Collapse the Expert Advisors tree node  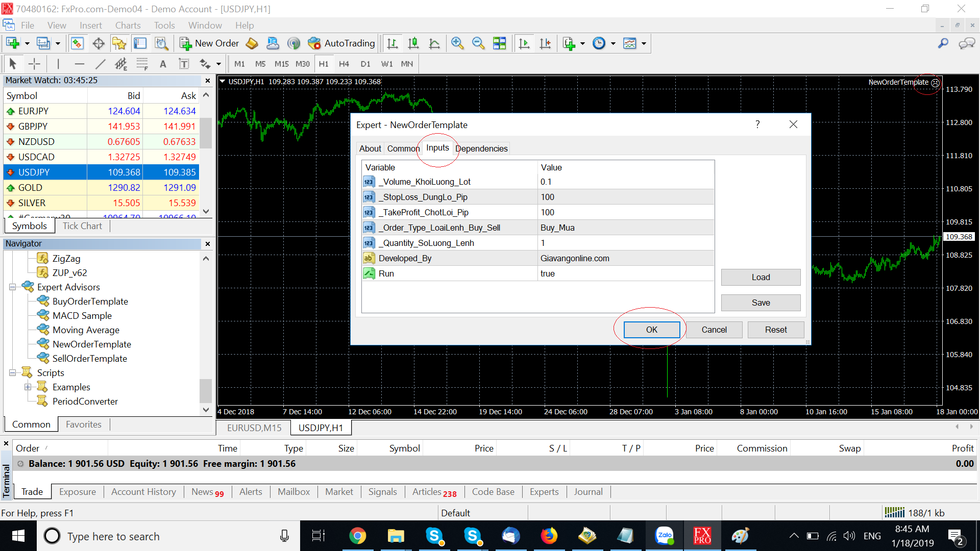[x=13, y=287]
